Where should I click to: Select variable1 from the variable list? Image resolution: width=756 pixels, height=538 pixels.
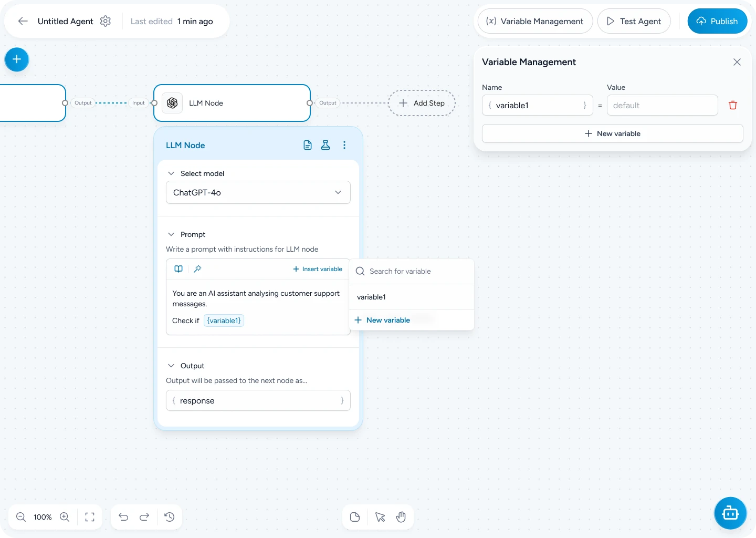point(412,297)
